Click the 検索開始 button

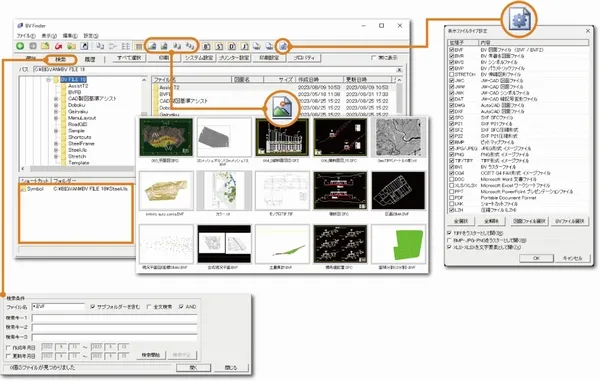click(x=151, y=355)
